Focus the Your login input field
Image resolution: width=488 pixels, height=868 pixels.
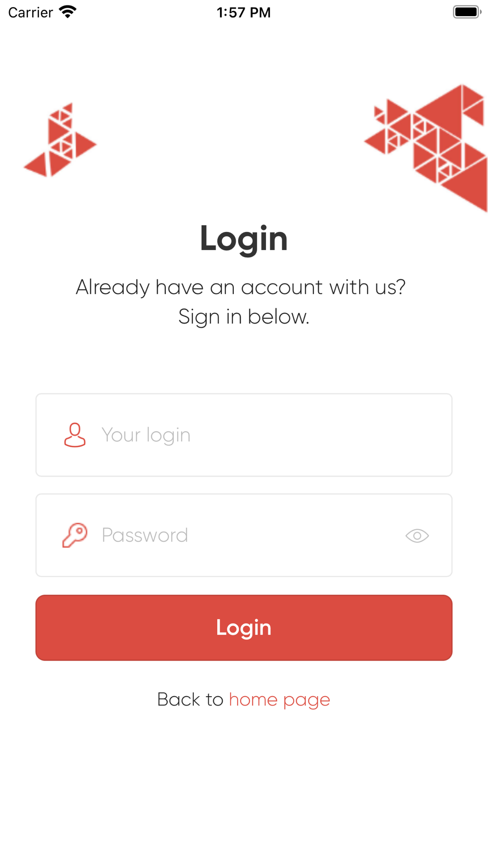click(x=244, y=435)
